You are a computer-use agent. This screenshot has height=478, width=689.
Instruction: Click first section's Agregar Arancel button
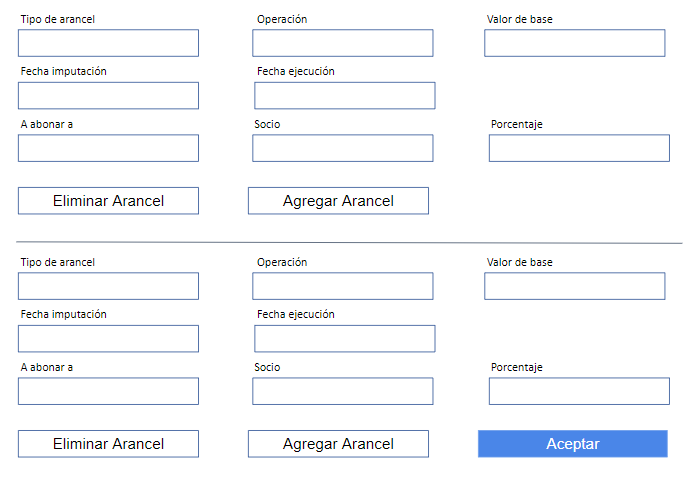coord(338,201)
